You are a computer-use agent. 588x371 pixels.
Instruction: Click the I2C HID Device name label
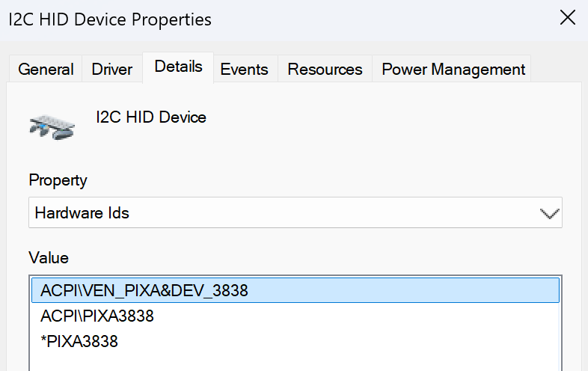tap(150, 117)
